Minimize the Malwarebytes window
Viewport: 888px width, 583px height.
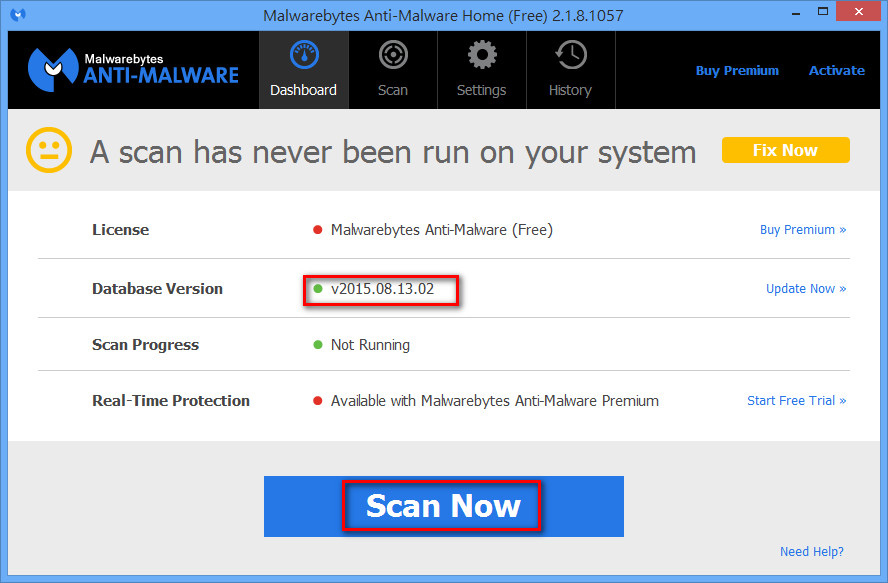pos(796,12)
